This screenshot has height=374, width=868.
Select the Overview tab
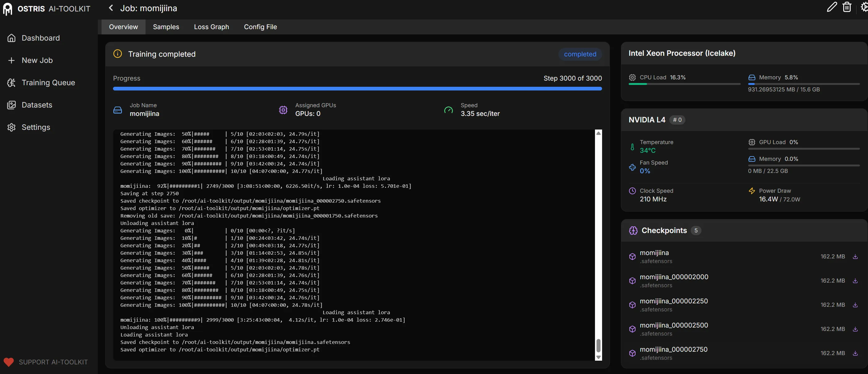coord(123,27)
